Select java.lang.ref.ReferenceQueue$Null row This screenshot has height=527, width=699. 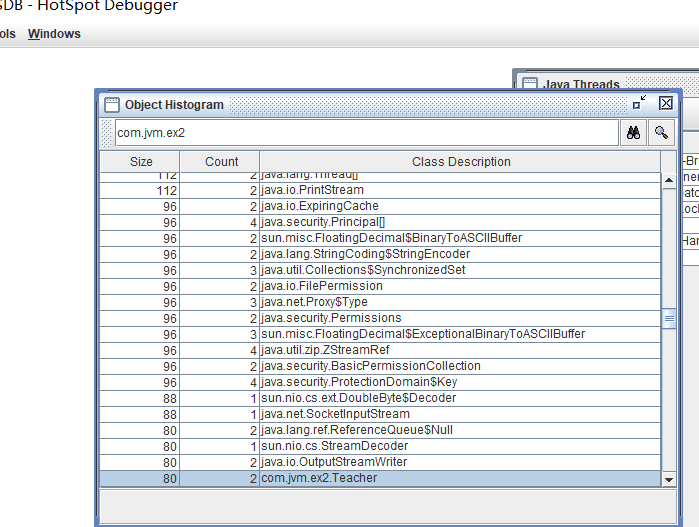click(380, 431)
